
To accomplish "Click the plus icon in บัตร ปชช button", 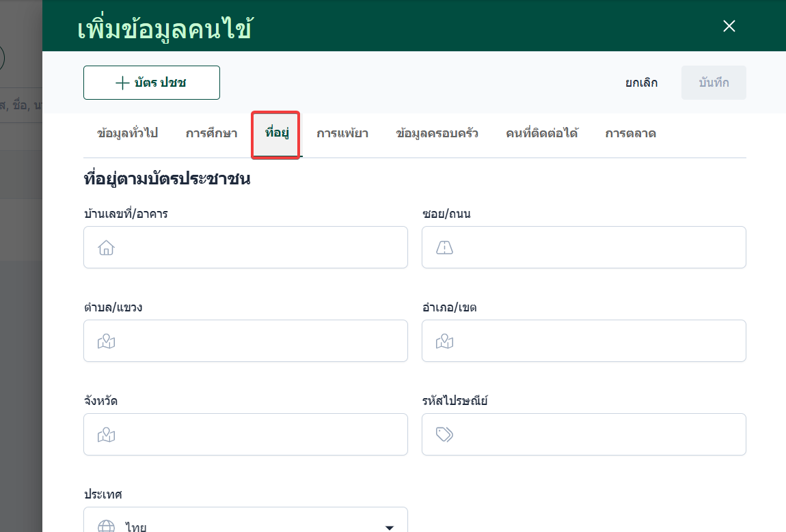I will coord(122,83).
